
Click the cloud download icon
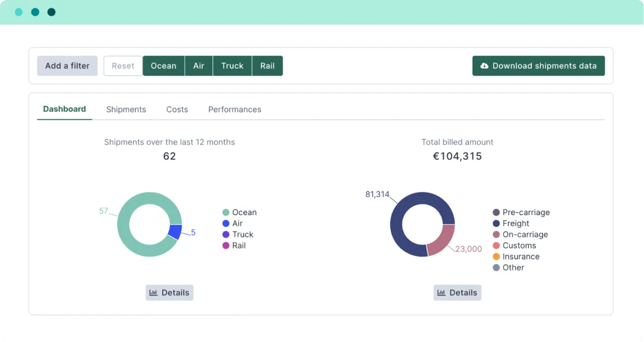484,66
